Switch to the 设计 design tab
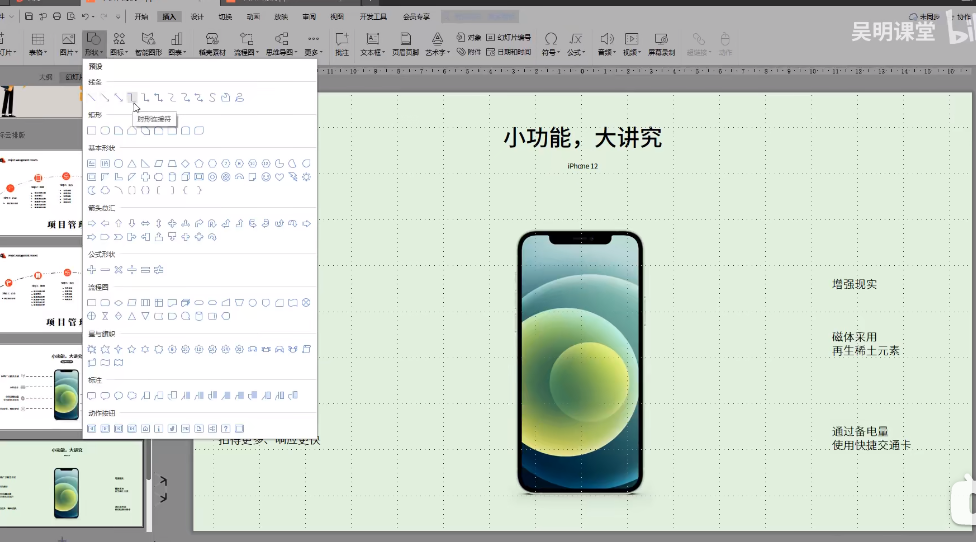The image size is (976, 542). pyautogui.click(x=197, y=17)
